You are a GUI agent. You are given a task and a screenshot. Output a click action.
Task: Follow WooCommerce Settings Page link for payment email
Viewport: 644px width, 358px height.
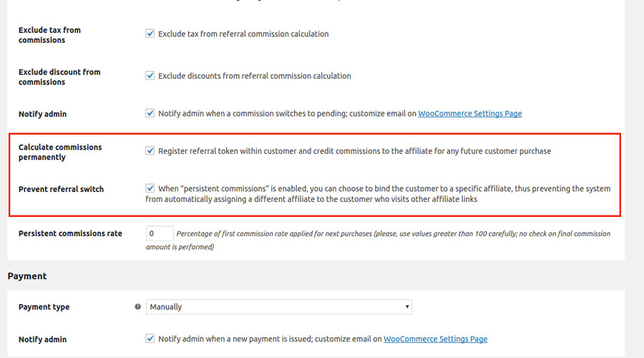[x=435, y=339]
